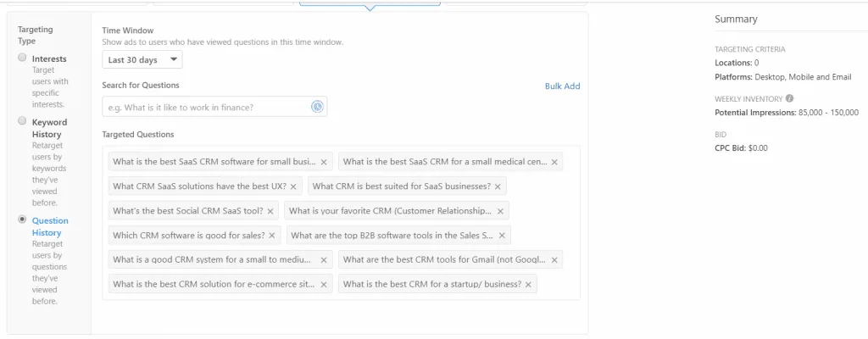
Task: Remove 'What CRM SaaS solutions have the best UX?' tag
Action: pos(293,186)
